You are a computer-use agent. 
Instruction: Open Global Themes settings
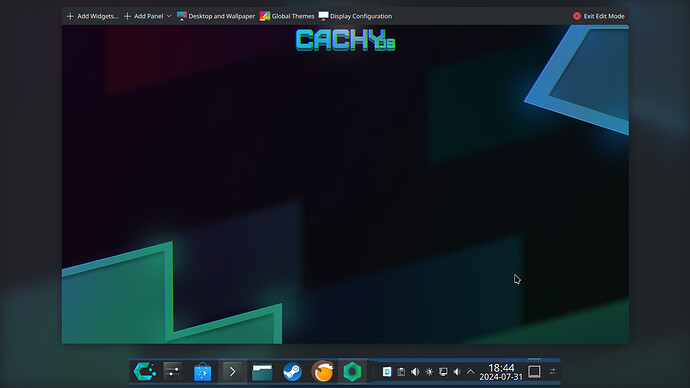pos(287,16)
